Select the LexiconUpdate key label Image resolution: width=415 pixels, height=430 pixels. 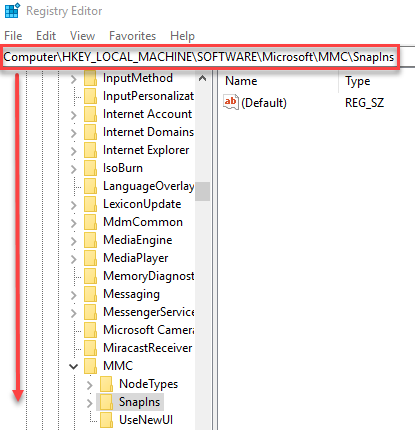point(142,204)
